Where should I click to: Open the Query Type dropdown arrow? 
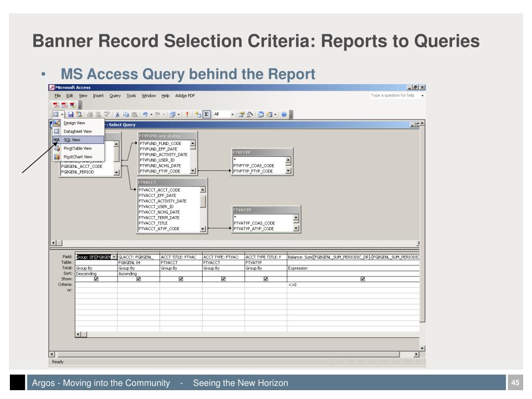point(179,114)
